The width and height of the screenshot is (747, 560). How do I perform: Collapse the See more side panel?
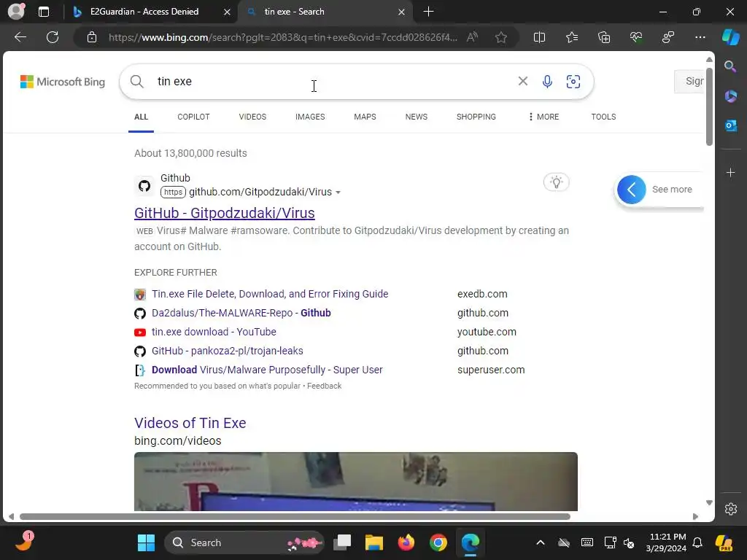click(631, 190)
